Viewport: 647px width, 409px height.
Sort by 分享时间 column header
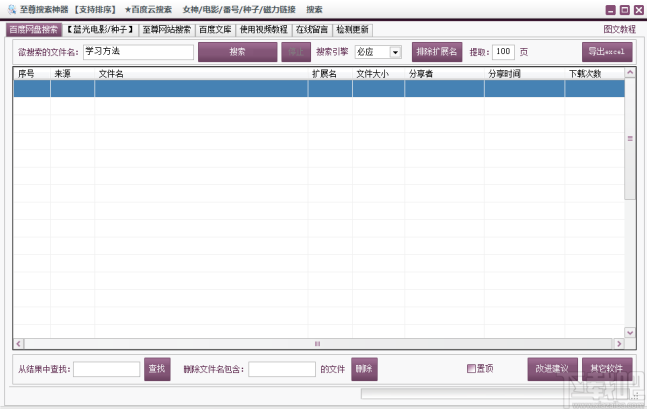pos(505,73)
